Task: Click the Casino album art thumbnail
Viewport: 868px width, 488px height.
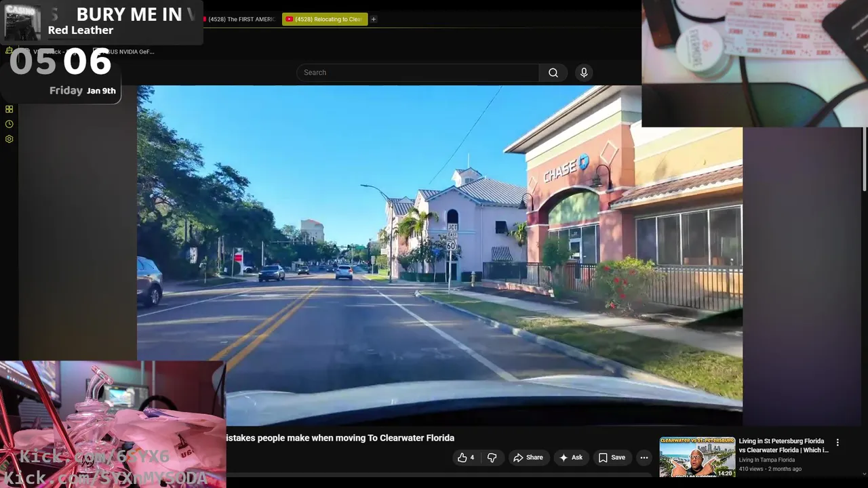Action: (x=22, y=22)
